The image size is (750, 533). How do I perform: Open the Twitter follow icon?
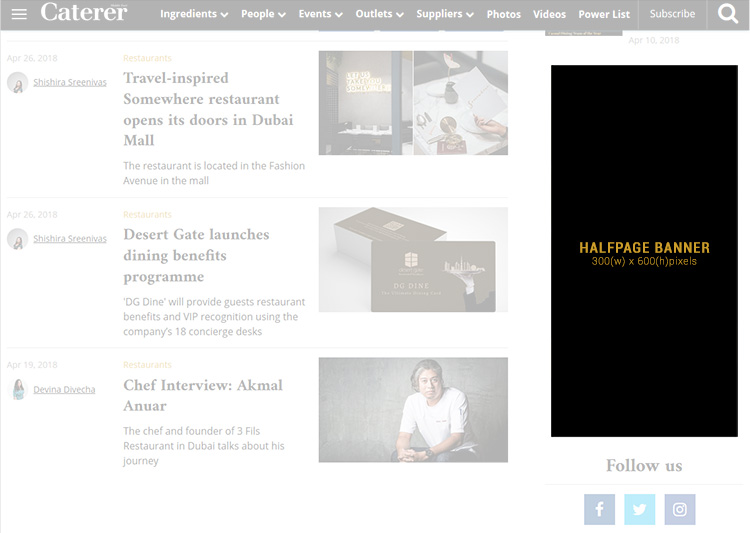click(x=640, y=510)
